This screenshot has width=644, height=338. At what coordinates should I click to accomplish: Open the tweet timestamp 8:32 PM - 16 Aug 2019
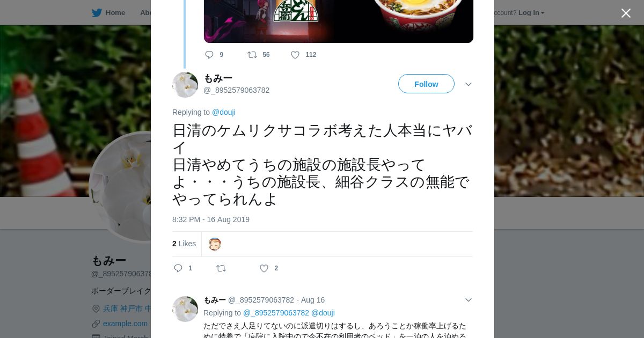point(211,219)
